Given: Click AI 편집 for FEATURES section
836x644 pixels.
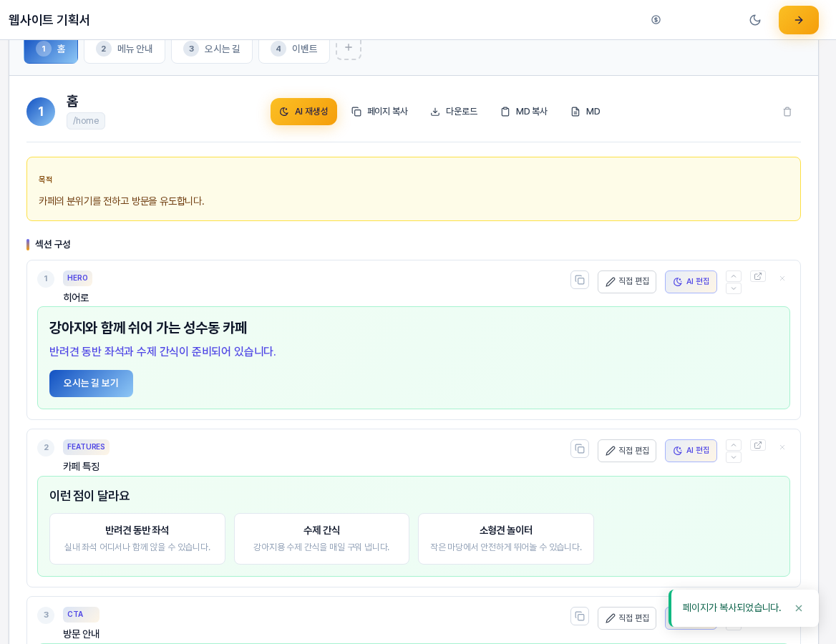Looking at the screenshot, I should (x=691, y=451).
